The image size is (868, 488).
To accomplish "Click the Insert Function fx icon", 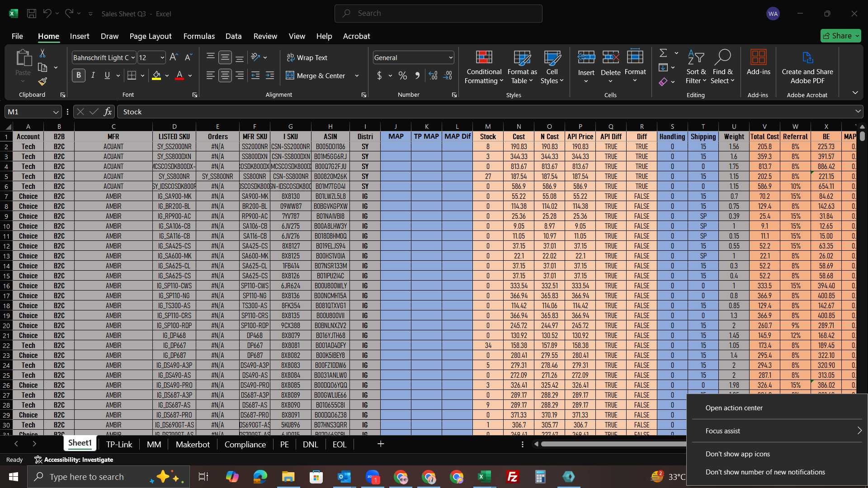I will pos(108,112).
